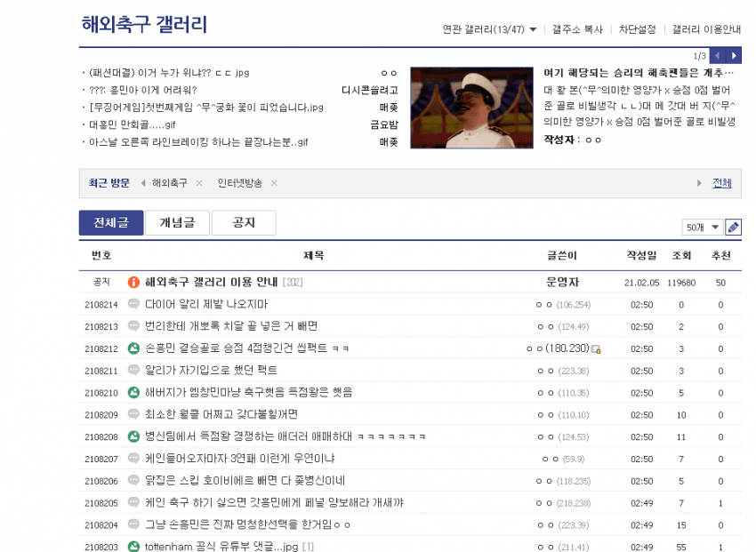Click speech bubble icon of post 2108207

(133, 459)
